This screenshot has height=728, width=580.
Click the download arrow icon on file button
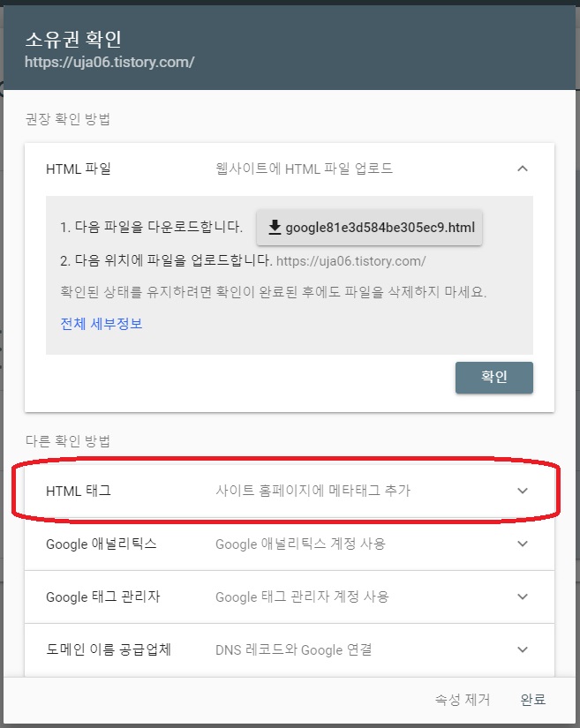pyautogui.click(x=275, y=228)
